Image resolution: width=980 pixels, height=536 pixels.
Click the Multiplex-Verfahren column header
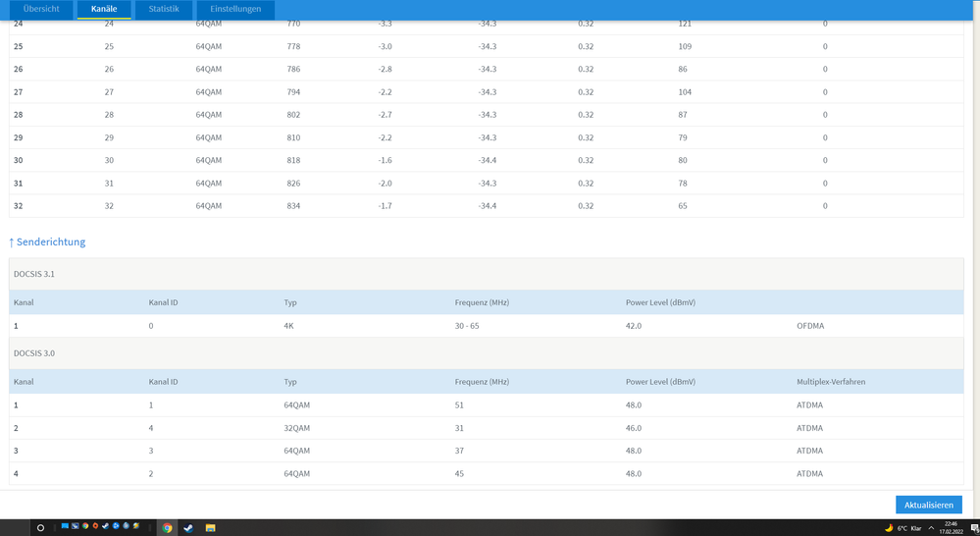pyautogui.click(x=831, y=382)
